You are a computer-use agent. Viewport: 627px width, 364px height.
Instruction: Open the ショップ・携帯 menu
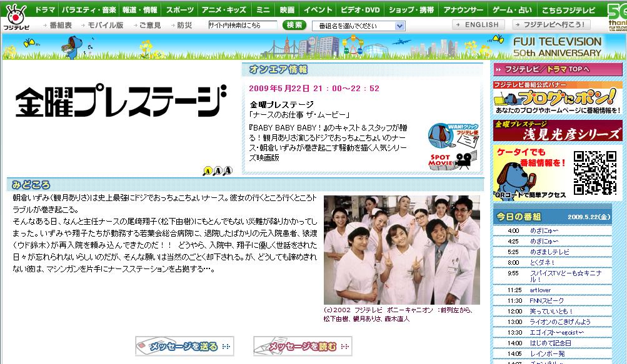[411, 9]
